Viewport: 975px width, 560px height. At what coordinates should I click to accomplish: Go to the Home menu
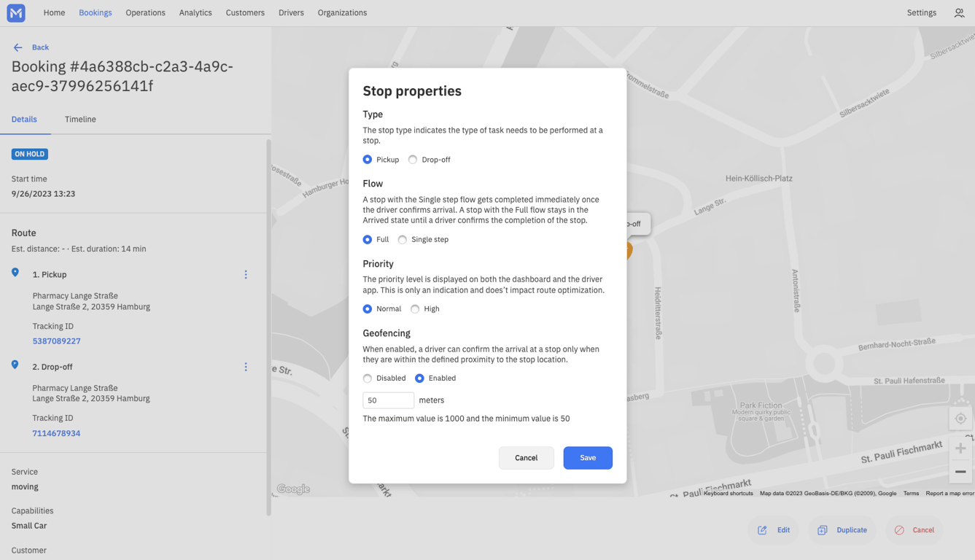[54, 13]
